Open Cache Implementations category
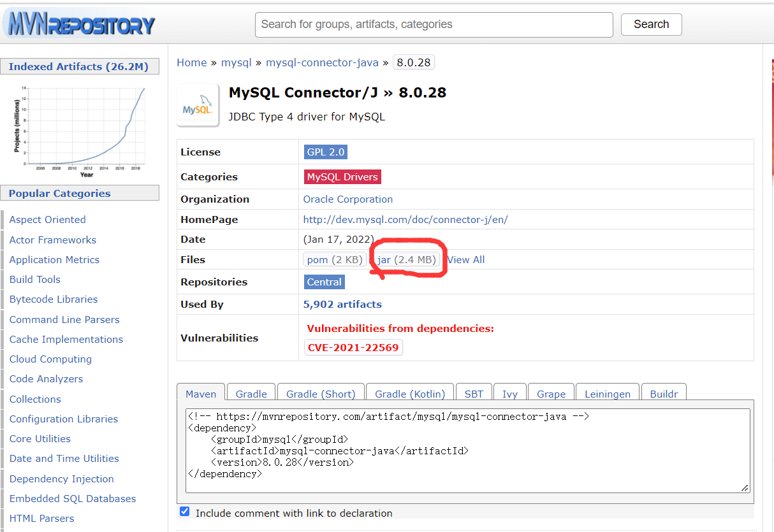Image resolution: width=774 pixels, height=532 pixels. click(66, 340)
